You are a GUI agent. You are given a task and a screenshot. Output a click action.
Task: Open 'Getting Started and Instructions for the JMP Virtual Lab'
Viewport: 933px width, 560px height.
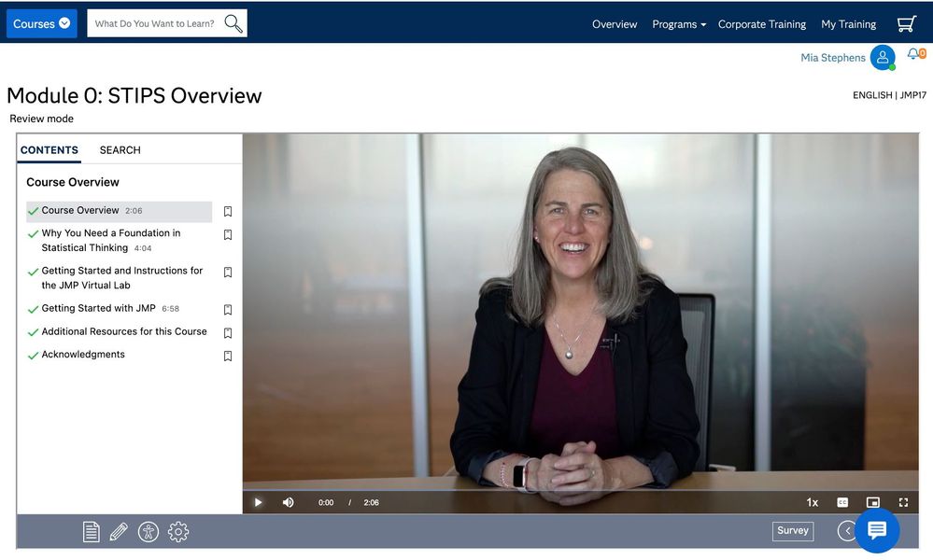[122, 277]
